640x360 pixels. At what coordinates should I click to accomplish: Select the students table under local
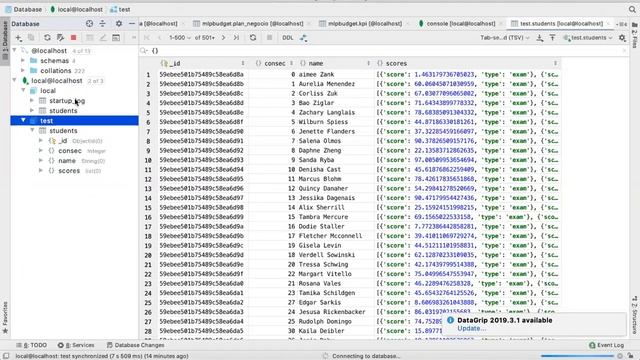(63, 111)
